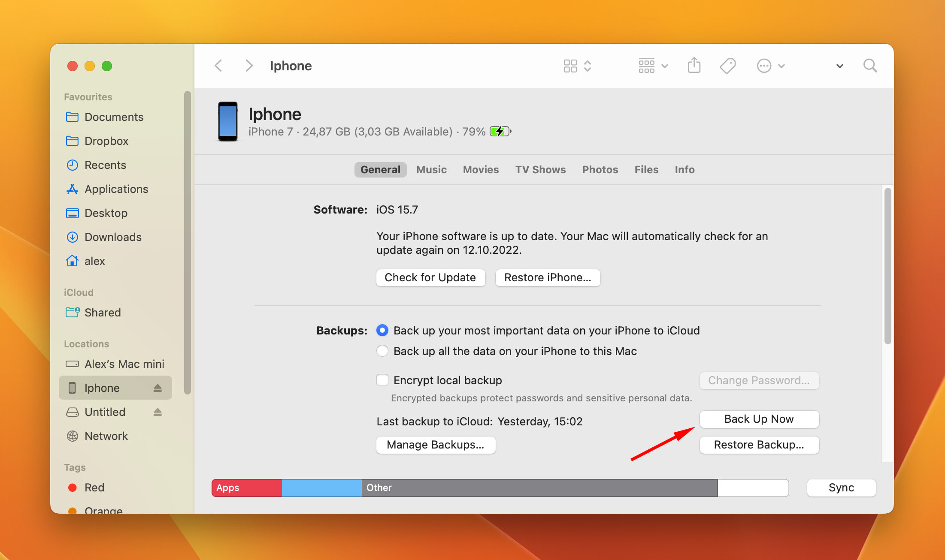The image size is (945, 560).
Task: Click the Locations section header
Action: click(86, 344)
